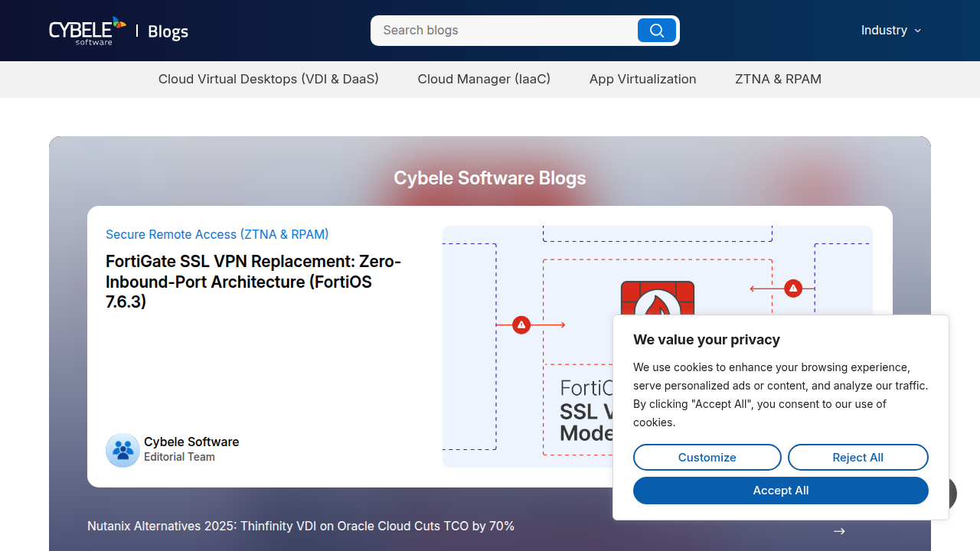
Task: Open the Blogs header link
Action: [x=168, y=31]
